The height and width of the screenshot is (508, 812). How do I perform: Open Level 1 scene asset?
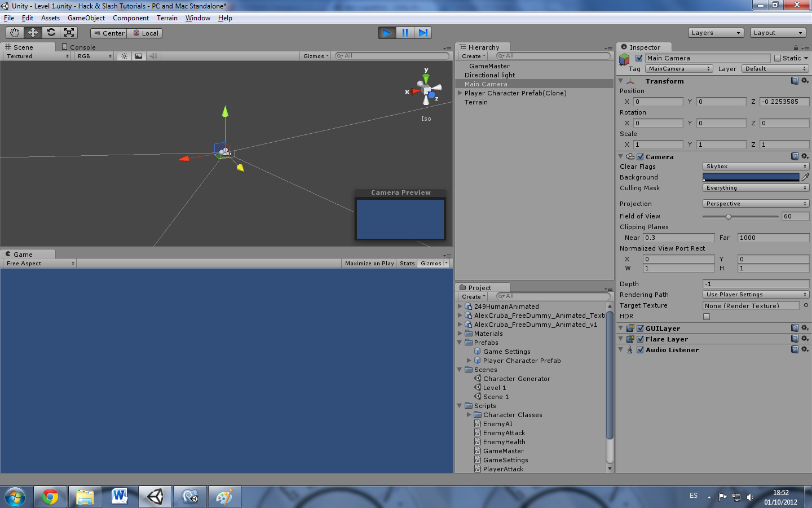coord(494,388)
